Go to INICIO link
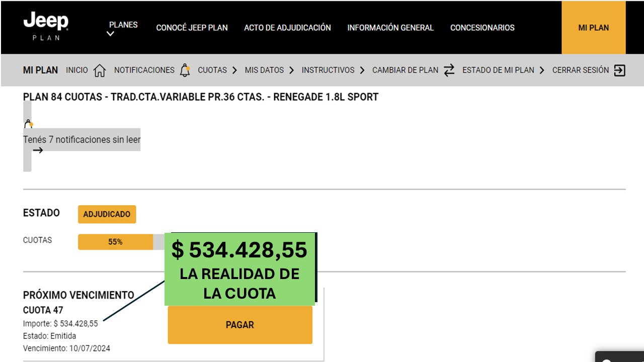Image resolution: width=644 pixels, height=362 pixels. click(x=77, y=70)
